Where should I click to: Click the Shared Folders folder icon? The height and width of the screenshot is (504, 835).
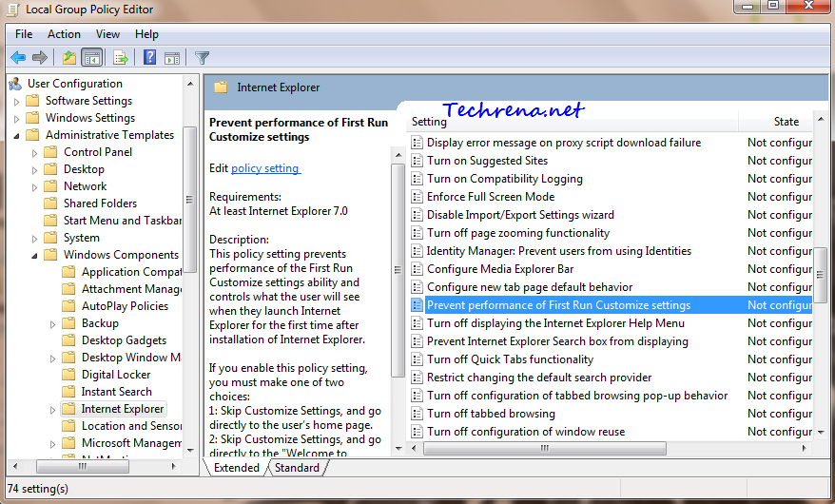point(50,204)
